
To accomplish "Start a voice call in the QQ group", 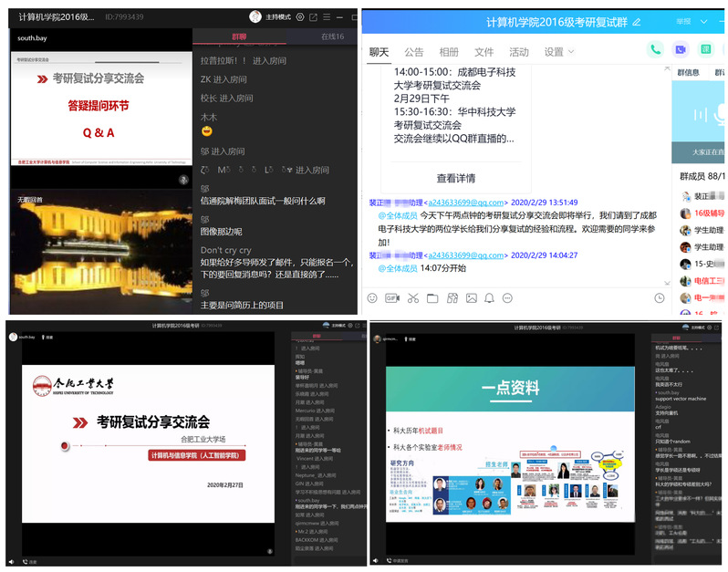I will click(655, 49).
